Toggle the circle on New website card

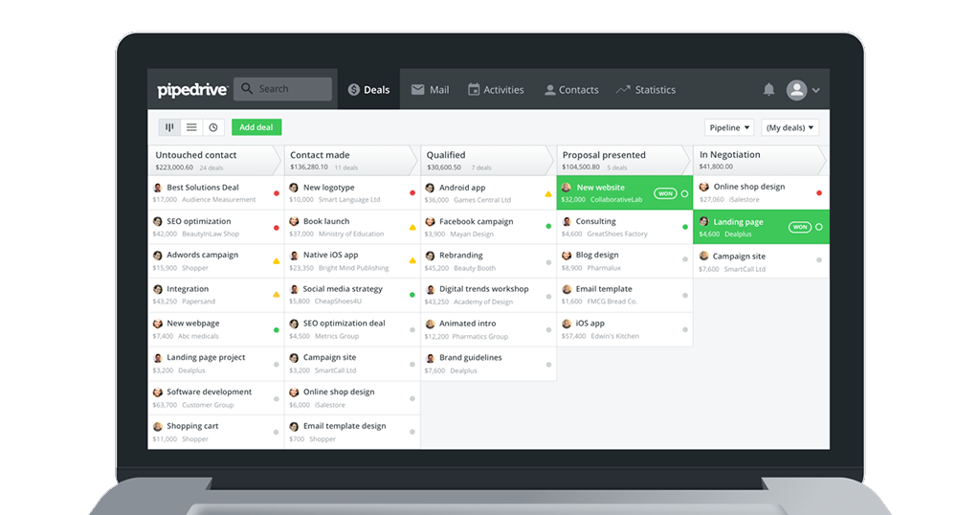tap(684, 193)
